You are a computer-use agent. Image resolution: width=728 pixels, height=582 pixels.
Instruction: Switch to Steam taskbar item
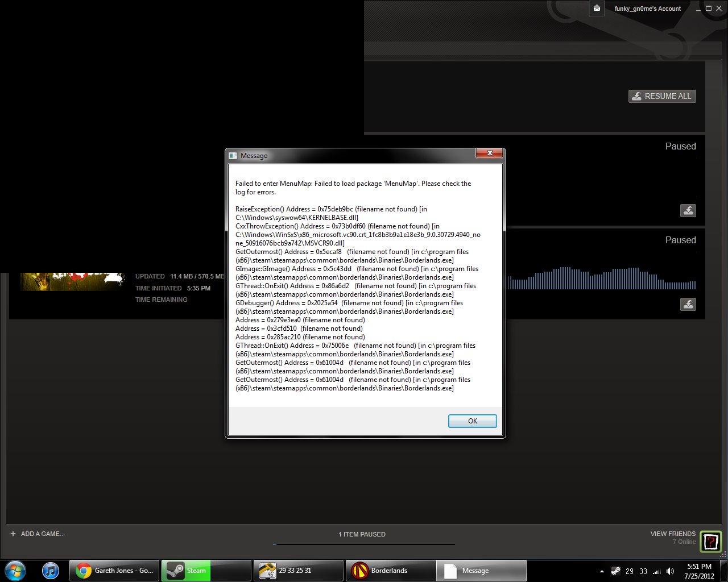tap(206, 571)
